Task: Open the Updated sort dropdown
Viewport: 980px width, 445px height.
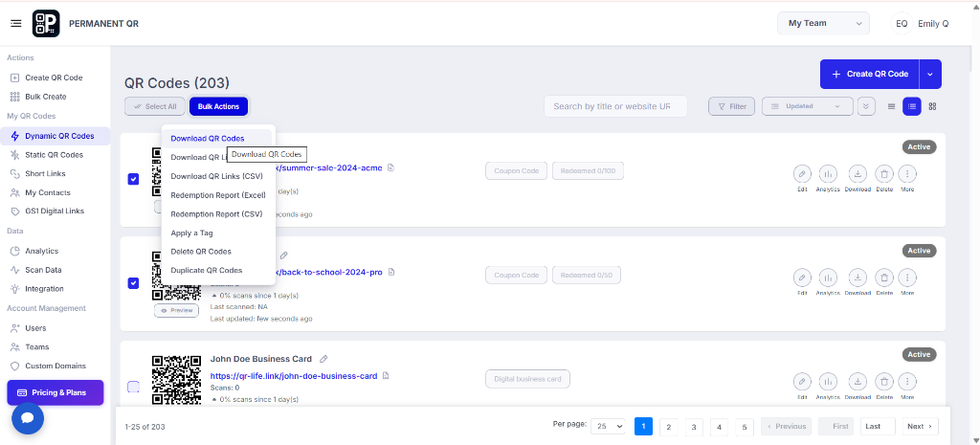Action: click(807, 106)
